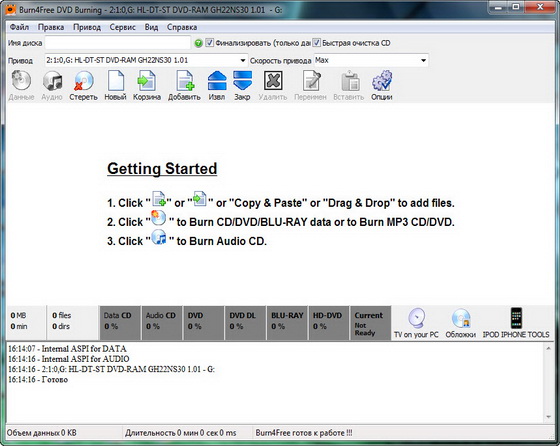The image size is (560, 446).
Task: Click the log panel scroll up arrow
Action: click(548, 348)
